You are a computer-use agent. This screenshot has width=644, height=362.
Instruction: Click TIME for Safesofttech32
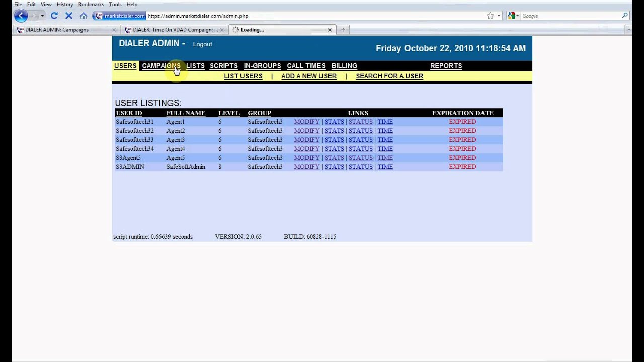point(385,131)
